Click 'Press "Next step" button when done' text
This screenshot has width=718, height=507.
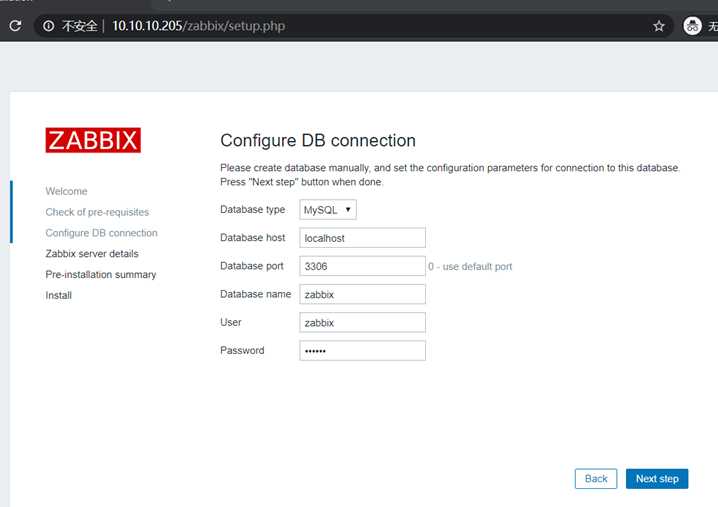click(x=301, y=182)
